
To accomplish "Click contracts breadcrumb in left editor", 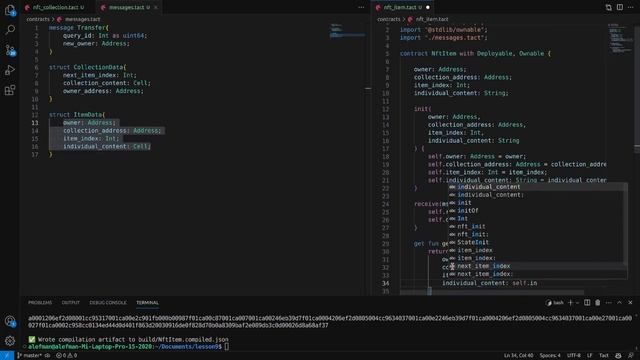I will (x=38, y=19).
